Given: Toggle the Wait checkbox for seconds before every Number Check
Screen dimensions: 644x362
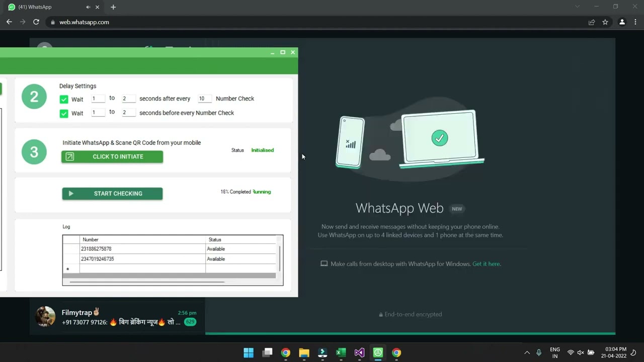Looking at the screenshot, I should pos(64,114).
